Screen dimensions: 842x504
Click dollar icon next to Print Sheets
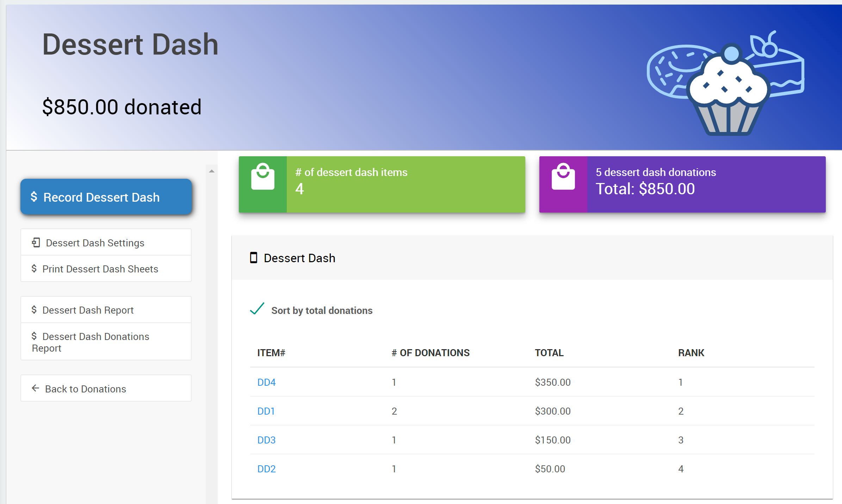pyautogui.click(x=34, y=269)
